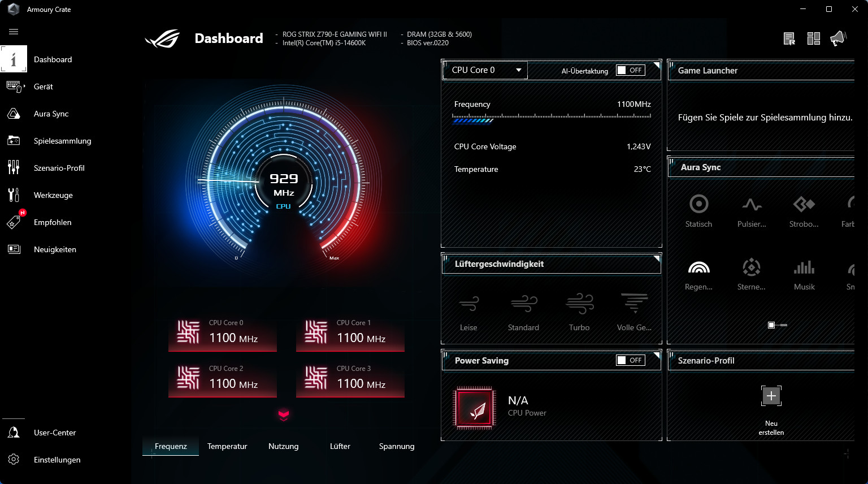
Task: Switch to the Temperatur tab
Action: [227, 446]
